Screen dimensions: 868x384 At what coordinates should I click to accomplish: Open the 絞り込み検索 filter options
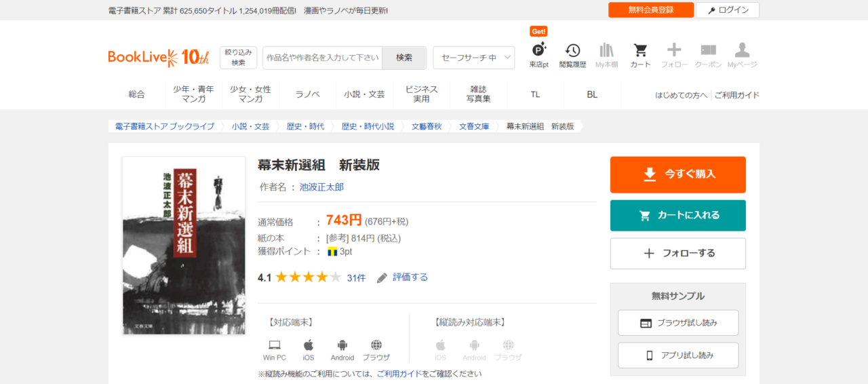point(238,58)
